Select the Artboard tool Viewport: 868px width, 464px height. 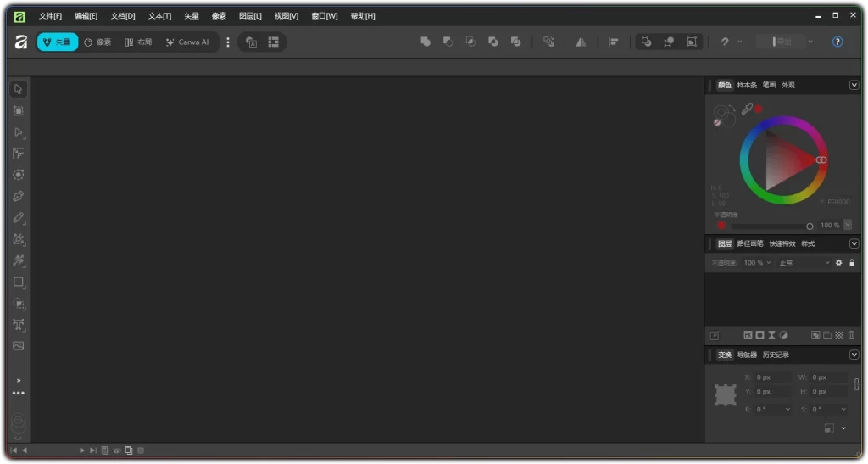point(19,111)
